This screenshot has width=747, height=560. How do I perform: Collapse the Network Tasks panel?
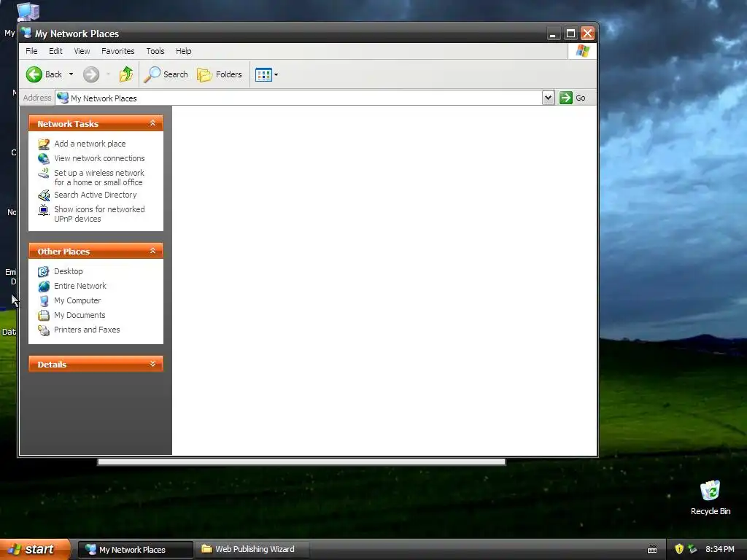[152, 123]
